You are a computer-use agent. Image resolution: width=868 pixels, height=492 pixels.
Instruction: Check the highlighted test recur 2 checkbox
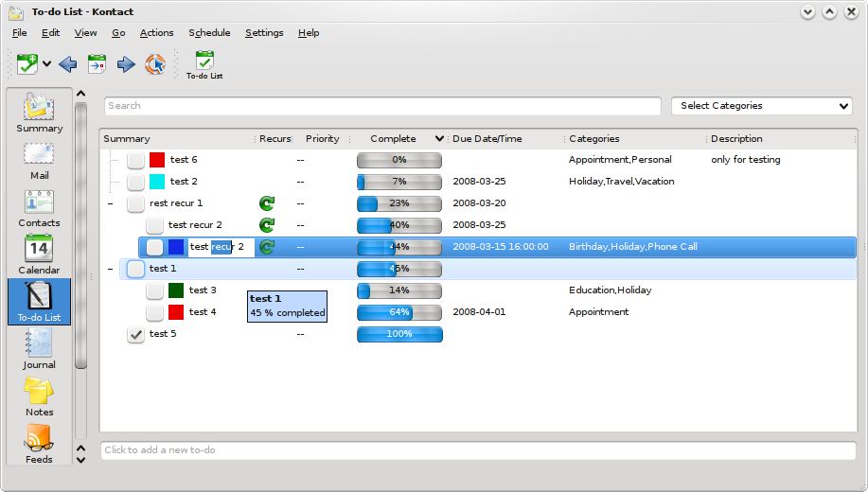[x=154, y=247]
